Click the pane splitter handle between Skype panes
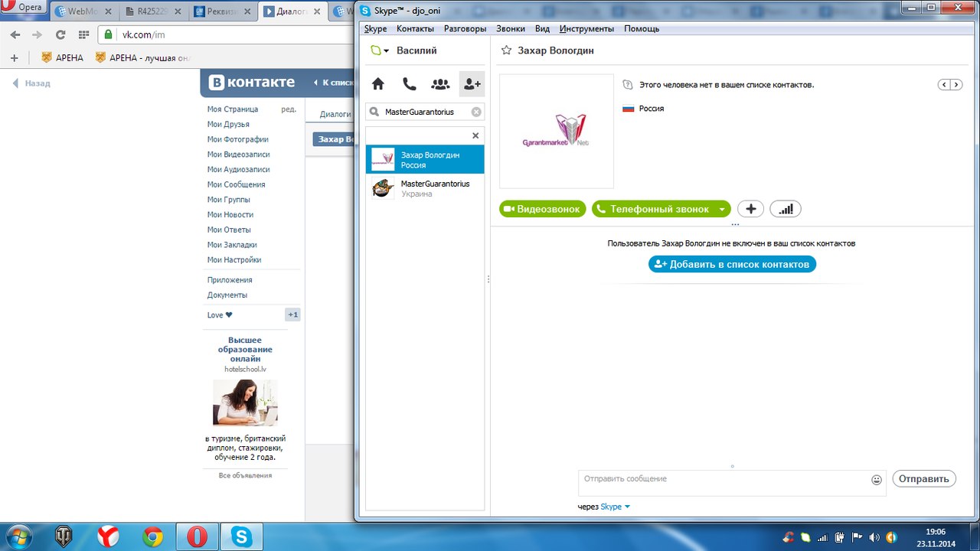The height and width of the screenshot is (551, 980). pyautogui.click(x=488, y=280)
